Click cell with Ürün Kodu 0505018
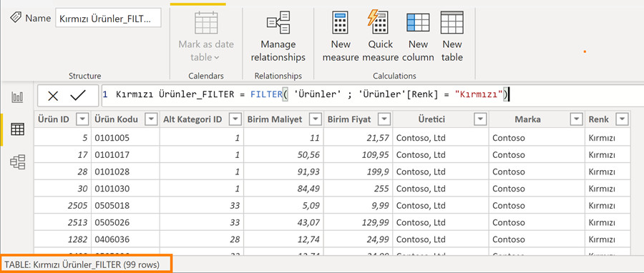The height and width of the screenshot is (273, 644). tap(125, 205)
